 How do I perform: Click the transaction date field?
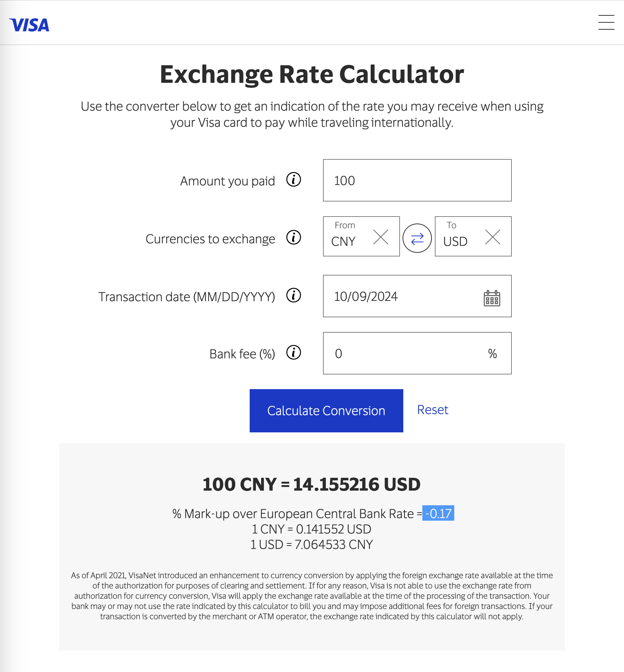pos(400,296)
